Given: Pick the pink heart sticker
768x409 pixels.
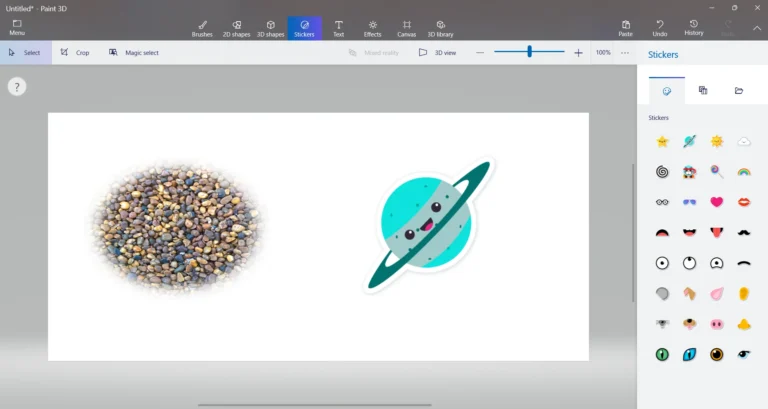Looking at the screenshot, I should tap(717, 202).
